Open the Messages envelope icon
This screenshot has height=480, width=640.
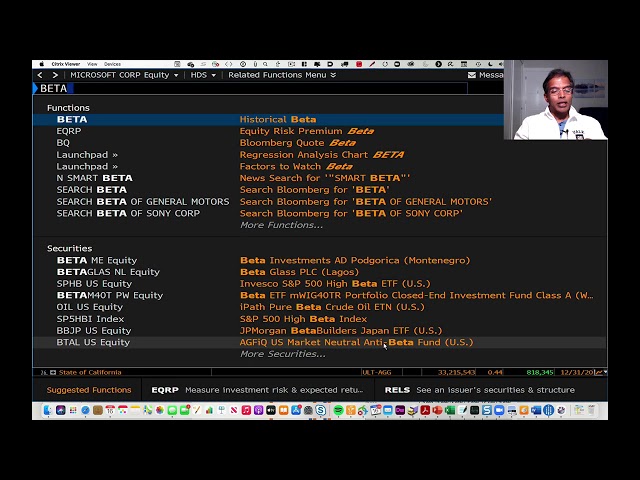point(472,75)
